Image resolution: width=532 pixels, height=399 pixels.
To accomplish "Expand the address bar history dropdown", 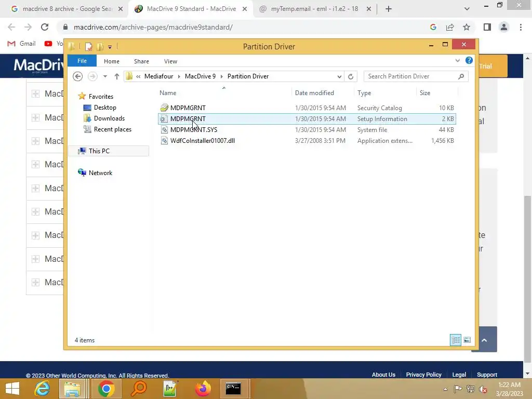I will tap(339, 77).
